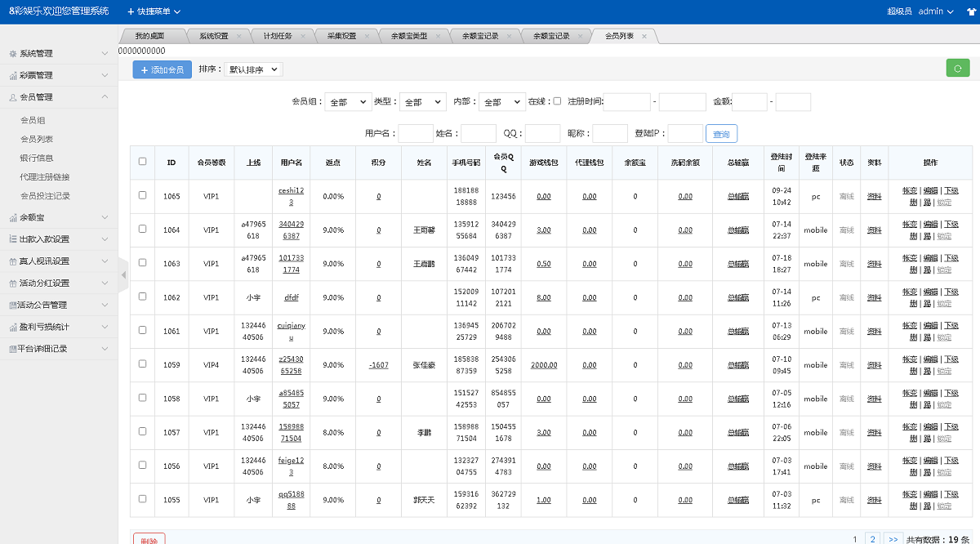Click the 查询 search button

[x=721, y=134]
